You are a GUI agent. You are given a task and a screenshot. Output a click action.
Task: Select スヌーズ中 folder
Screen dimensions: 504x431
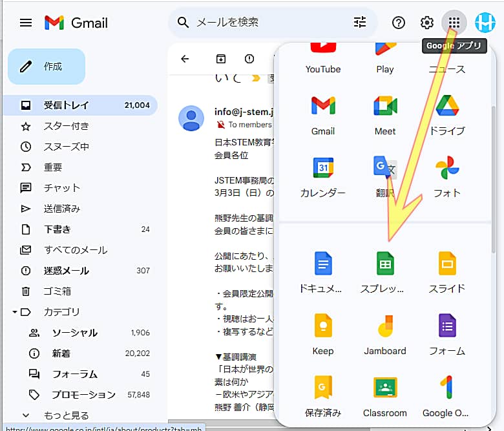[80, 147]
